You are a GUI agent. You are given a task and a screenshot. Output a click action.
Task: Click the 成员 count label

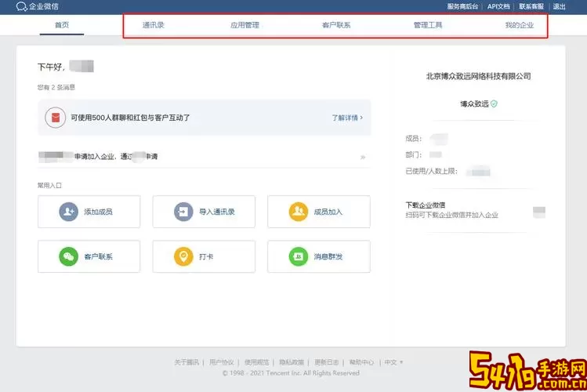pyautogui.click(x=414, y=139)
